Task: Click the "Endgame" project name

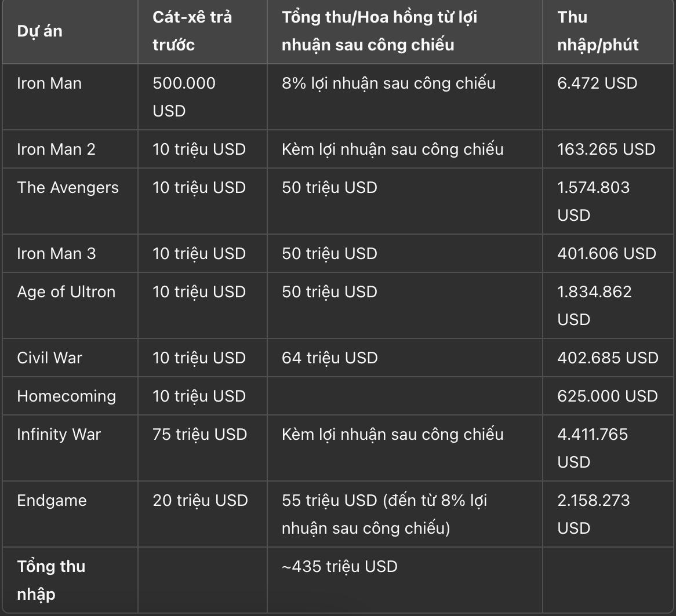Action: coord(52,500)
